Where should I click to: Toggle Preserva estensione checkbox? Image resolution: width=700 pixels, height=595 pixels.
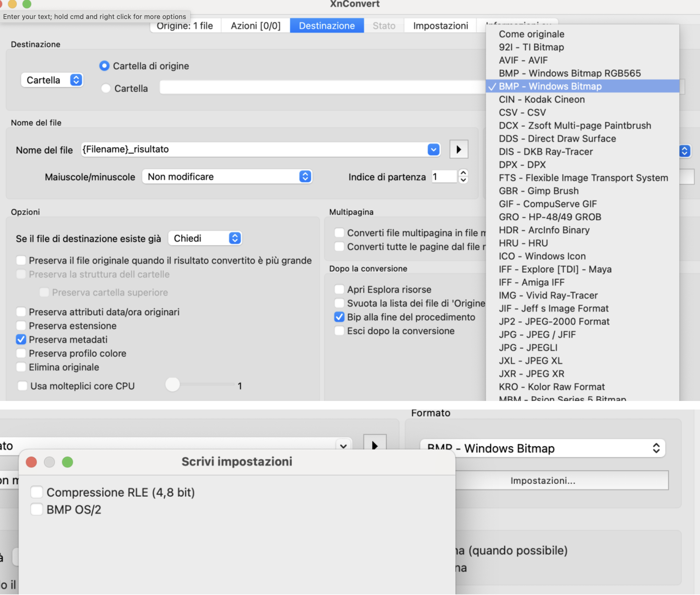pos(21,326)
